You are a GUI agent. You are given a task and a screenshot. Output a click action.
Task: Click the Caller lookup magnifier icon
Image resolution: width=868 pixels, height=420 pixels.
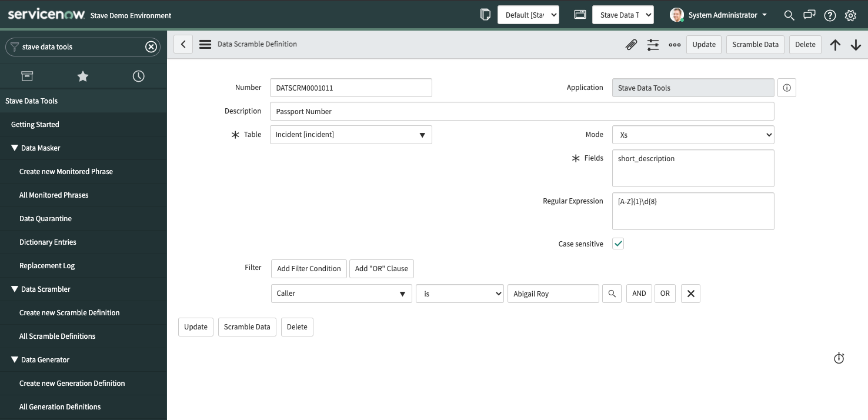[612, 294]
